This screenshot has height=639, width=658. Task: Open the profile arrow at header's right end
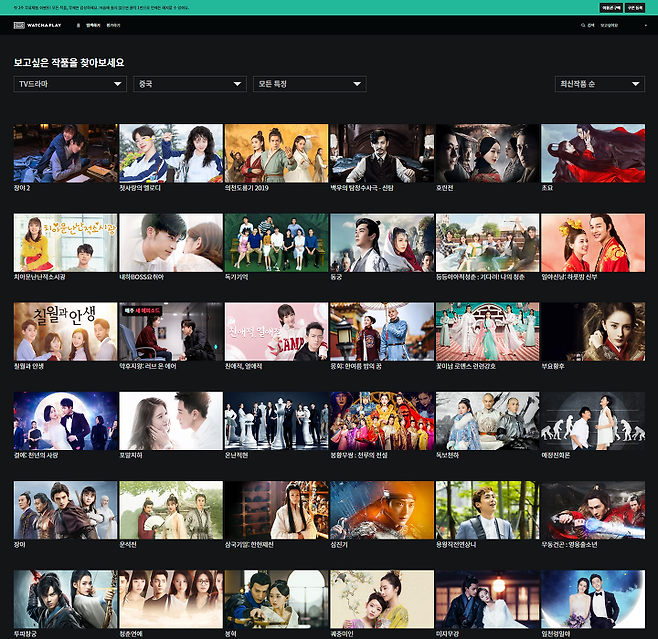[645, 25]
